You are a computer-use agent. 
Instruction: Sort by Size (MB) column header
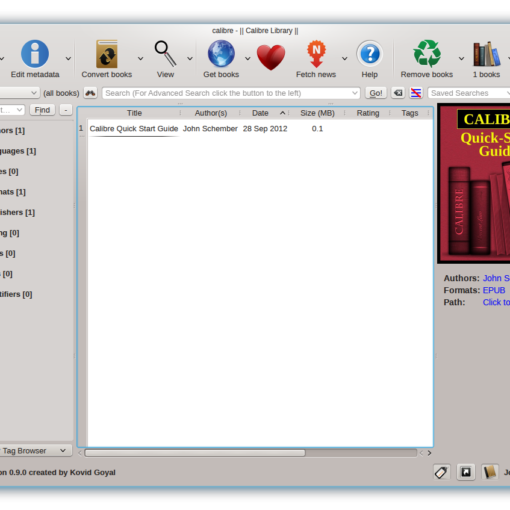317,113
